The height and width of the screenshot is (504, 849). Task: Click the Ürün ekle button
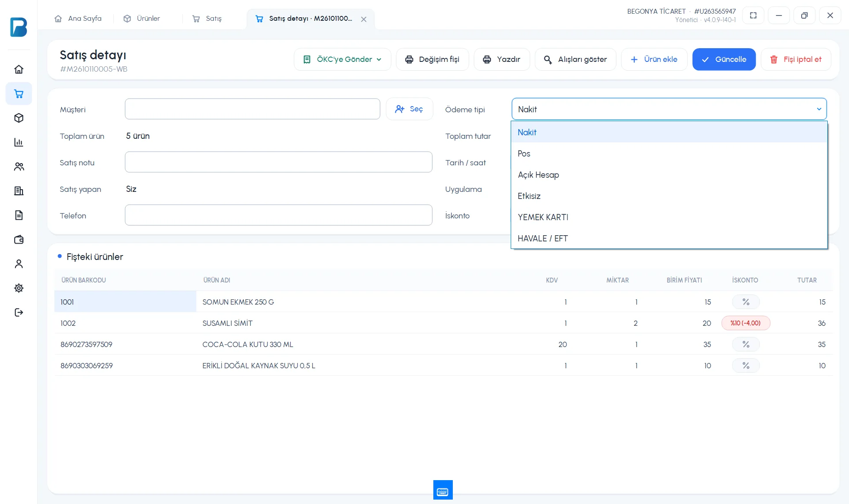click(654, 59)
